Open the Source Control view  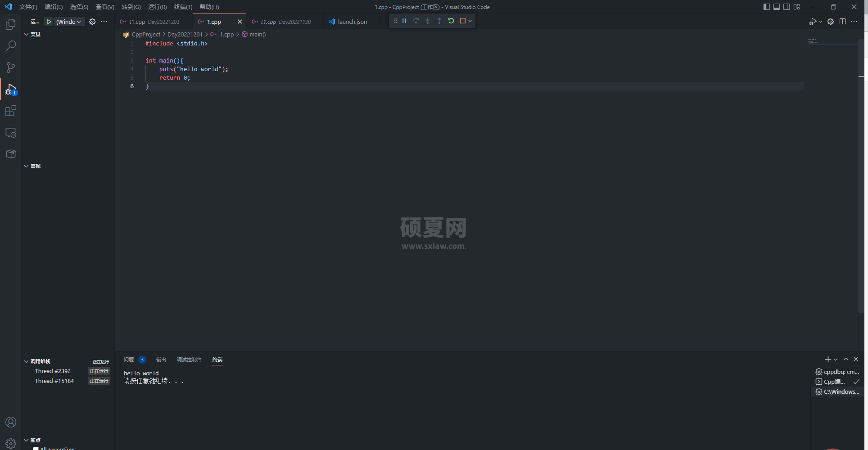pos(11,67)
